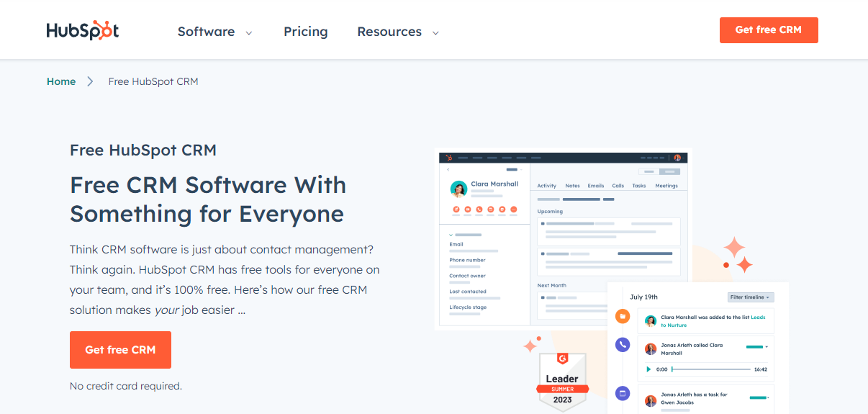Viewport: 868px width, 414px height.
Task: Go to the Pricing page
Action: (306, 32)
